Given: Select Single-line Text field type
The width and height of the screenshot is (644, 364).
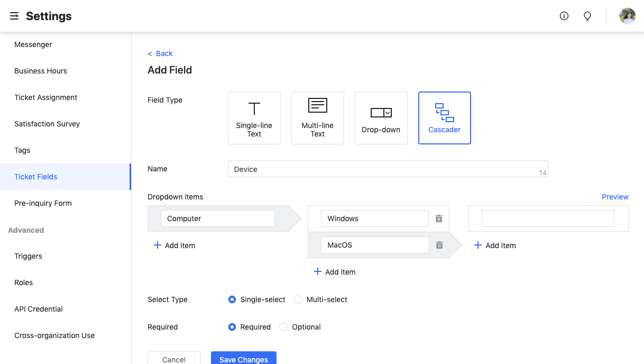Looking at the screenshot, I should [x=254, y=118].
